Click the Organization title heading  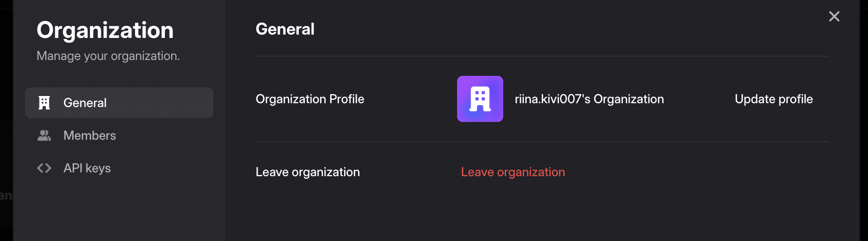tap(105, 30)
